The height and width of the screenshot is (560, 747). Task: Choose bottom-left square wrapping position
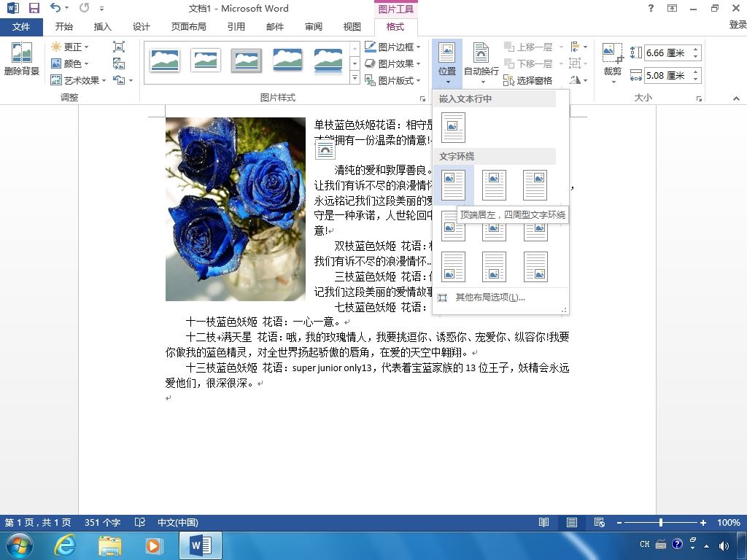(x=453, y=267)
